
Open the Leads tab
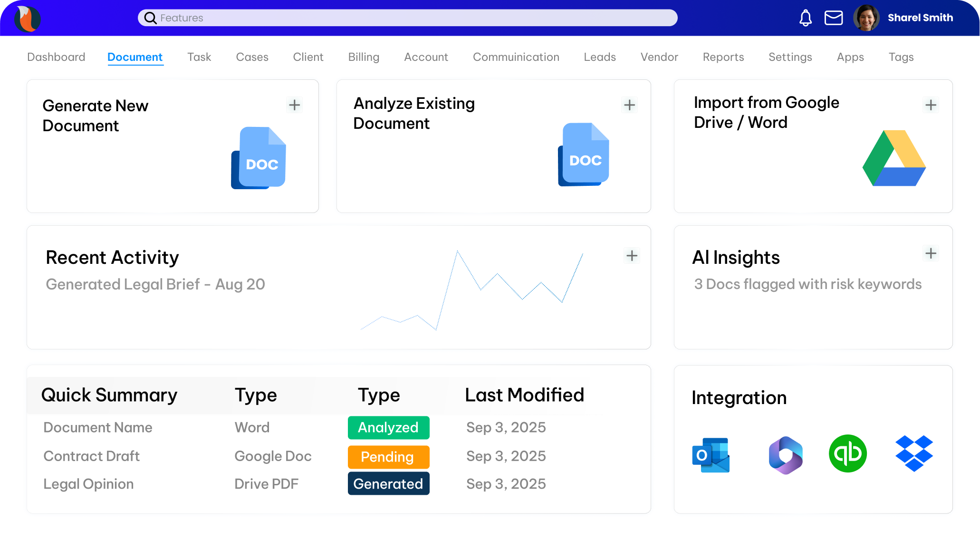click(600, 57)
